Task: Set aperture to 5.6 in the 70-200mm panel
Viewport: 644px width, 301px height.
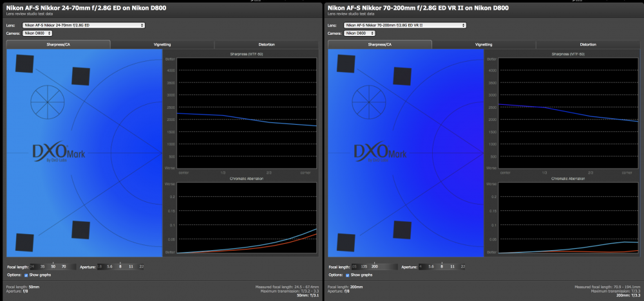Action: 431,266
